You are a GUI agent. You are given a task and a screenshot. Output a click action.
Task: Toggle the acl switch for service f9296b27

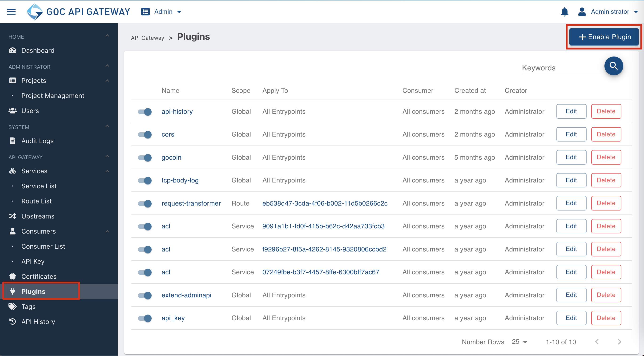[x=145, y=249]
